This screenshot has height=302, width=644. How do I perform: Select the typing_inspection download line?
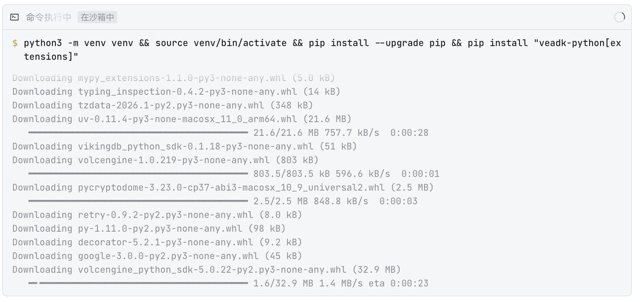(x=176, y=92)
